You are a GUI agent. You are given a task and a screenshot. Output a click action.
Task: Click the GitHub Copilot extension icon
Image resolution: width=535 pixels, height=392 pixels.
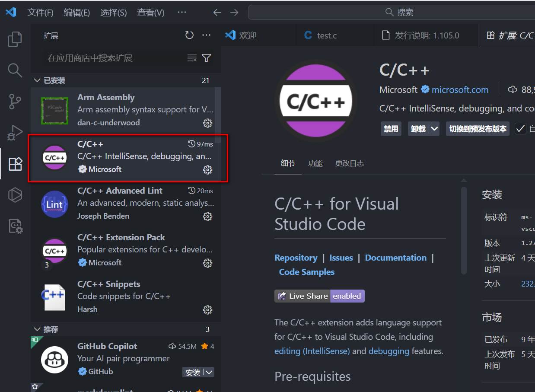pos(54,360)
